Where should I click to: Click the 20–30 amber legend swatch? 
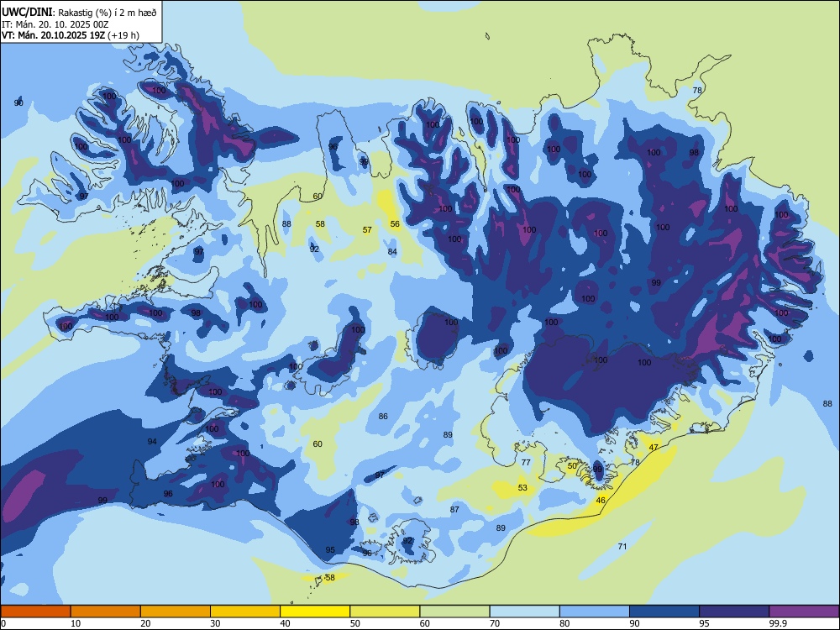coord(176,612)
